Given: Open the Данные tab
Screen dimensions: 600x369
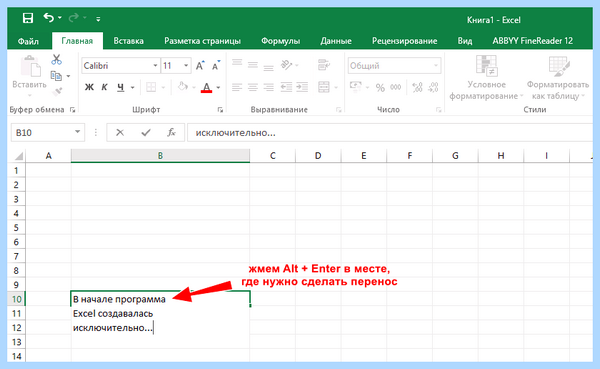Looking at the screenshot, I should (336, 41).
